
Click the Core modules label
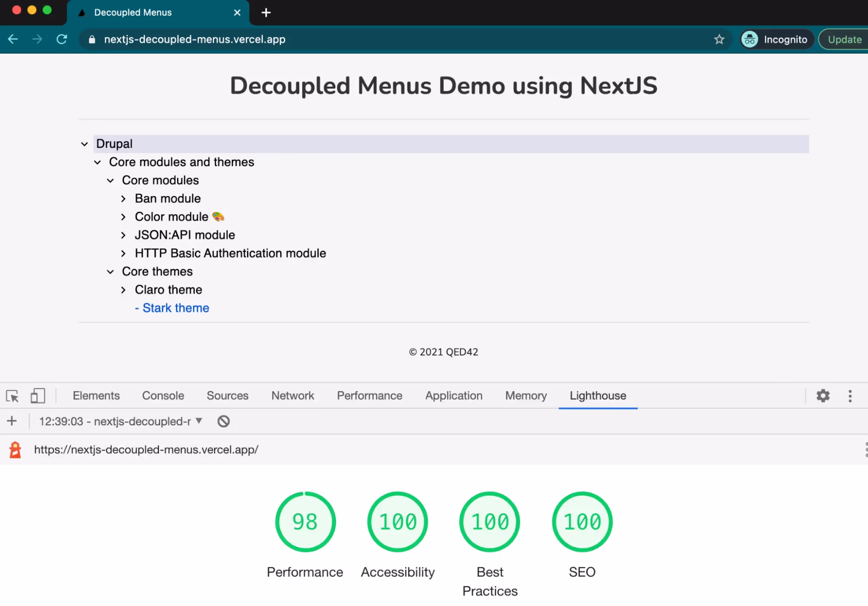coord(160,181)
